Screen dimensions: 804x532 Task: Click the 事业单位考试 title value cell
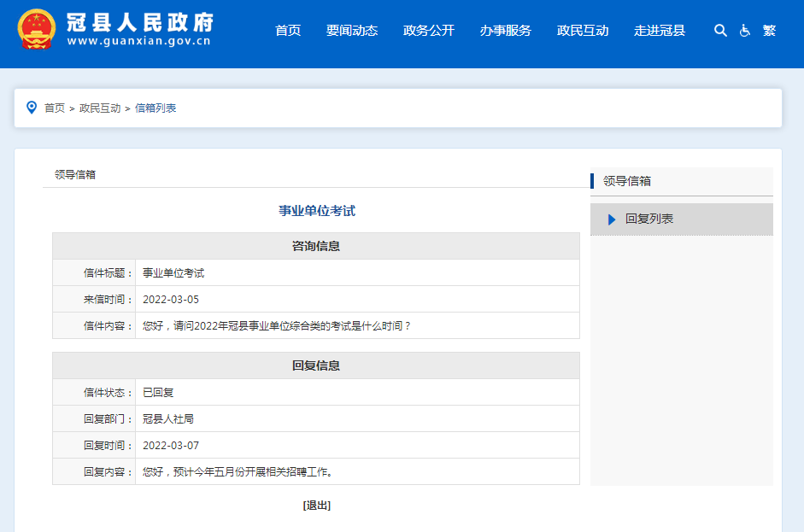click(x=357, y=272)
